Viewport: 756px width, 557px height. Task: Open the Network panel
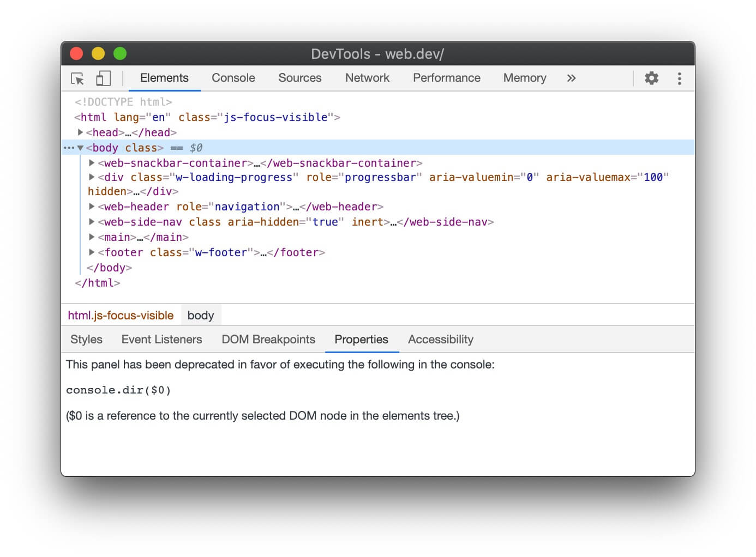(x=367, y=78)
